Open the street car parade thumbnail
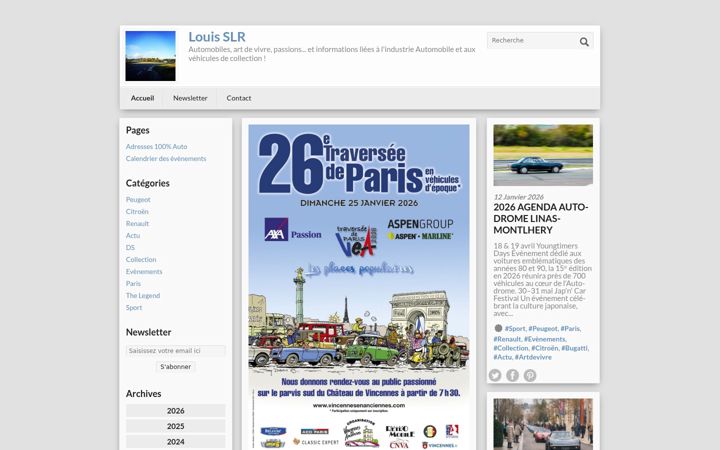Image resolution: width=720 pixels, height=450 pixels. click(x=543, y=424)
